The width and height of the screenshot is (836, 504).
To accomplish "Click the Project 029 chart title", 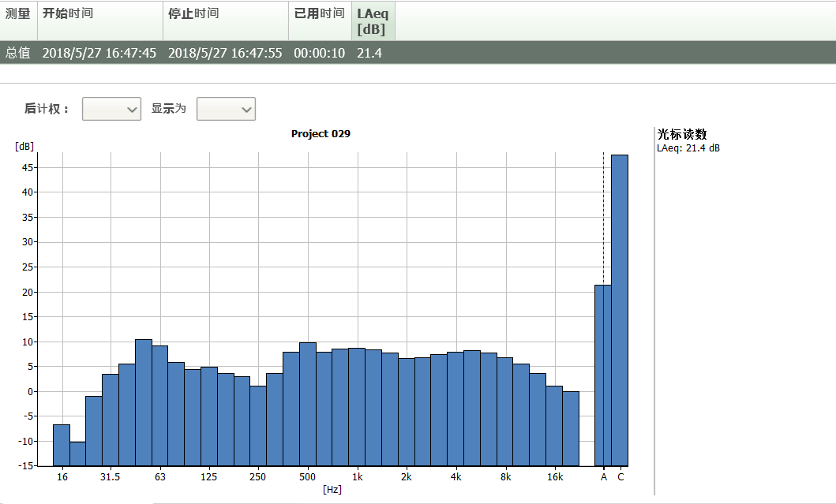I will click(321, 134).
